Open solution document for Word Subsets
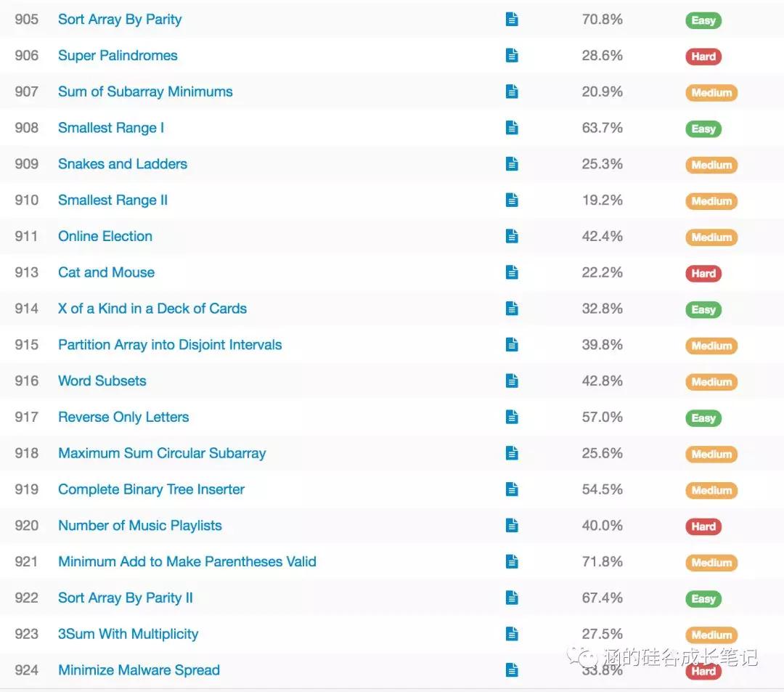 (x=512, y=380)
